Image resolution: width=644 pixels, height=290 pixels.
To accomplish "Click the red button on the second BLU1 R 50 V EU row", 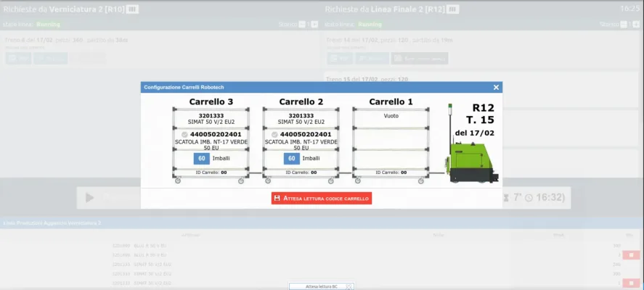I will (631, 255).
